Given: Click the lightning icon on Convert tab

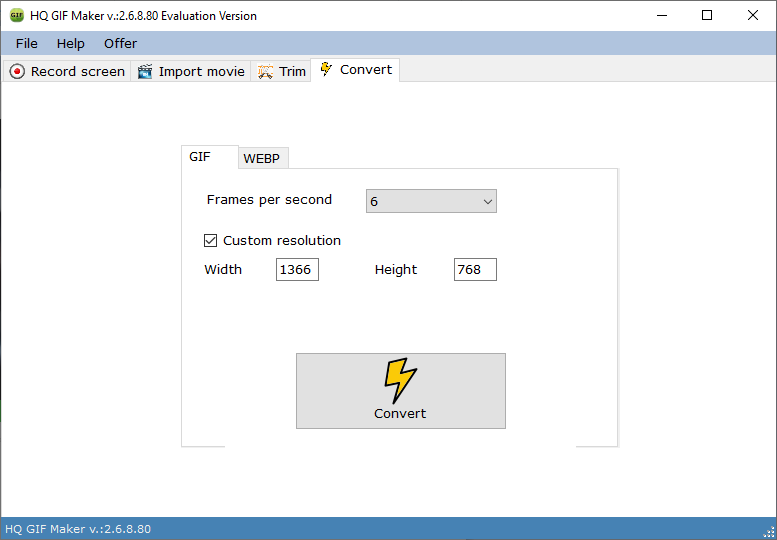Looking at the screenshot, I should pos(326,69).
